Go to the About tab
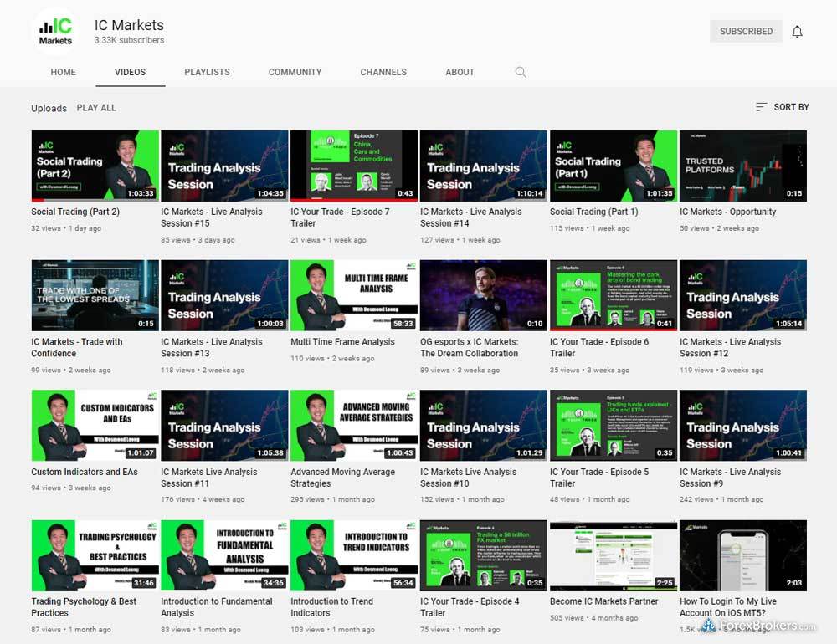This screenshot has width=837, height=644. tap(460, 72)
